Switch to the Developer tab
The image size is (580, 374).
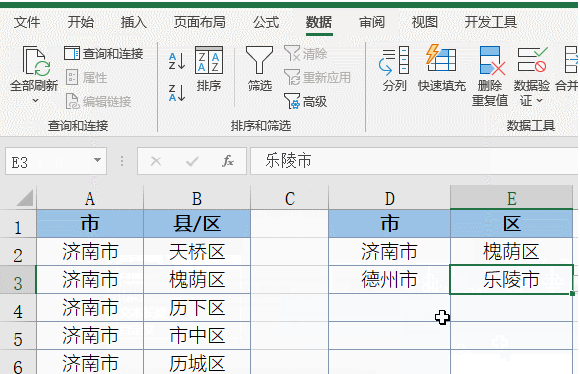[x=490, y=22]
